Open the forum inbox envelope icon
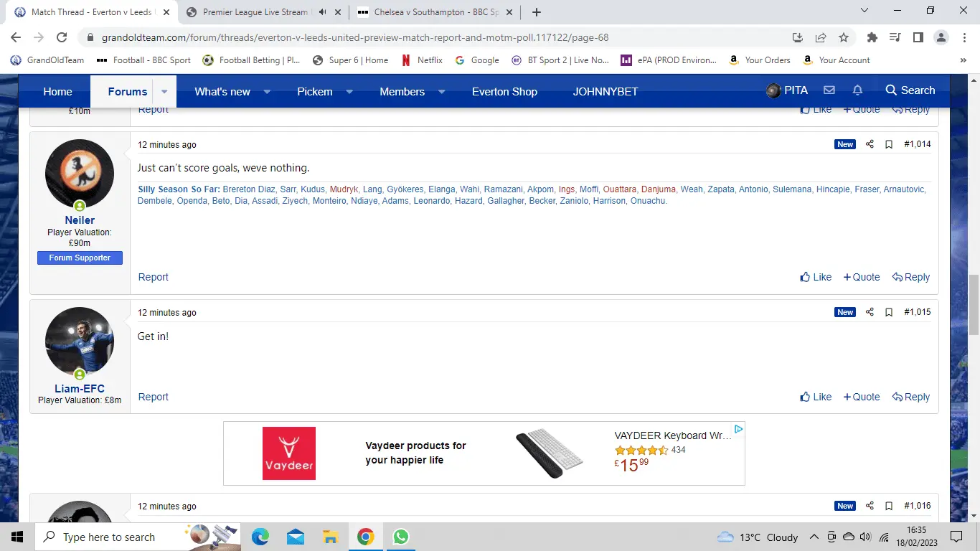The height and width of the screenshot is (551, 980). 829,90
